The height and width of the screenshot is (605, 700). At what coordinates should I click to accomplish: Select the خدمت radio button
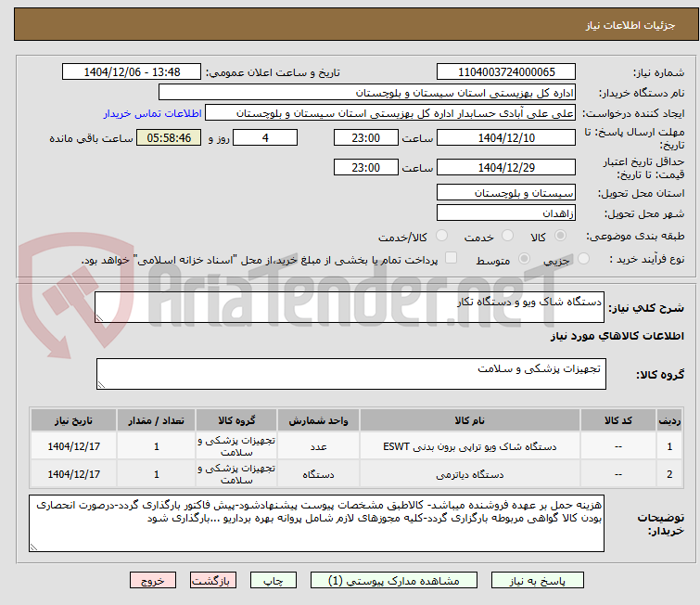[x=507, y=236]
